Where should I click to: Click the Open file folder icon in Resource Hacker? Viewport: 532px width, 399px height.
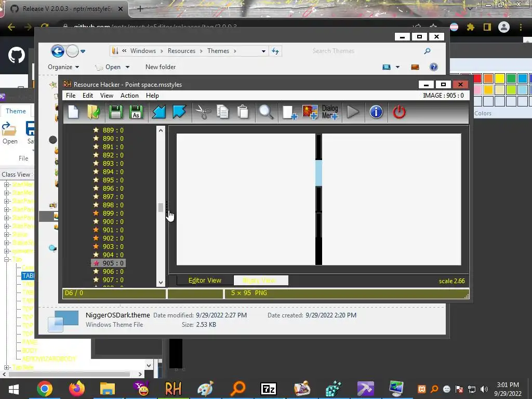point(94,112)
